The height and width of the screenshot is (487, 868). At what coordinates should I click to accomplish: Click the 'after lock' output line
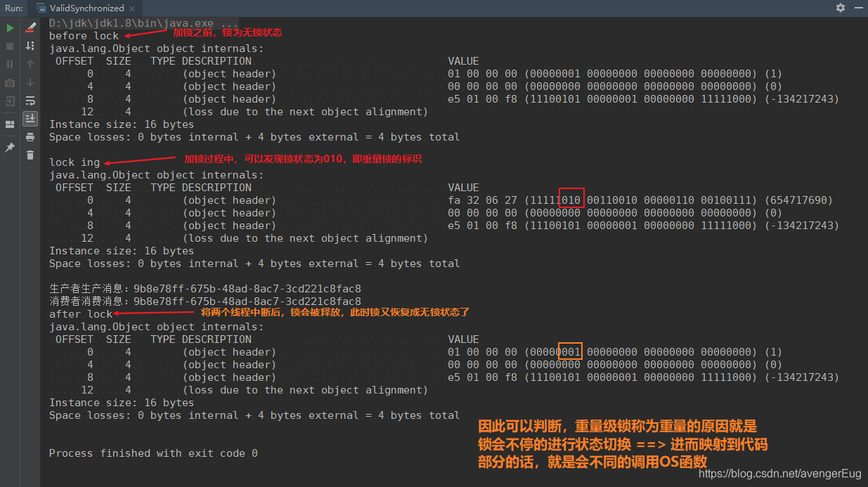tap(81, 314)
